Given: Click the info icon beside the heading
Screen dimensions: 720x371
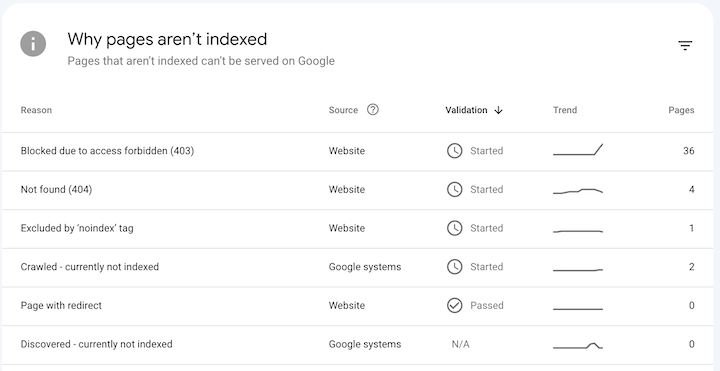Looking at the screenshot, I should coord(33,44).
